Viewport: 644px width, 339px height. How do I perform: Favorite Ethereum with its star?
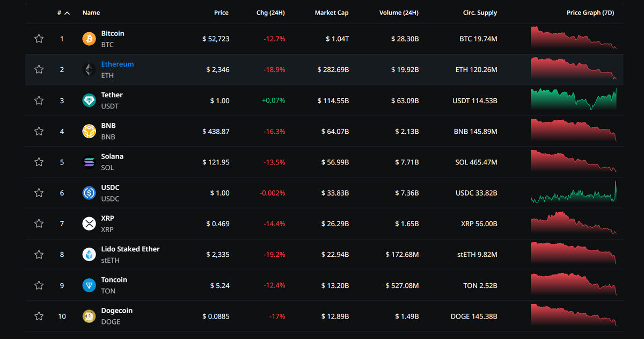pyautogui.click(x=39, y=69)
